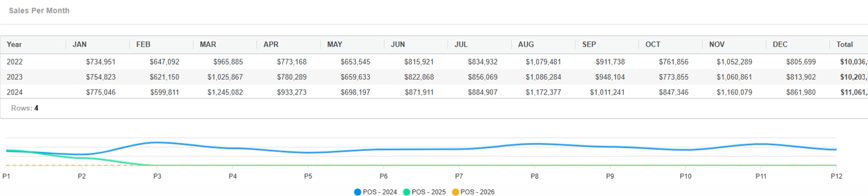Click the Sales Per Month panel title
868x196 pixels.
tap(39, 10)
